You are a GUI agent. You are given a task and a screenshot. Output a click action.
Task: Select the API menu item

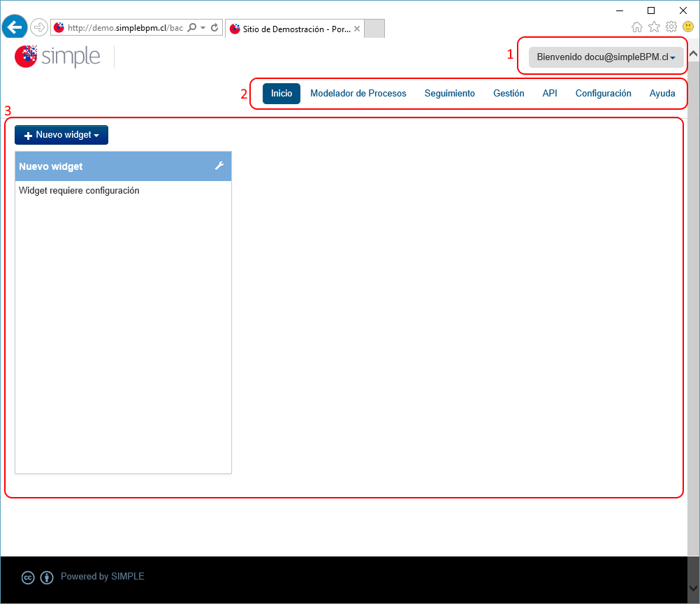pos(550,94)
